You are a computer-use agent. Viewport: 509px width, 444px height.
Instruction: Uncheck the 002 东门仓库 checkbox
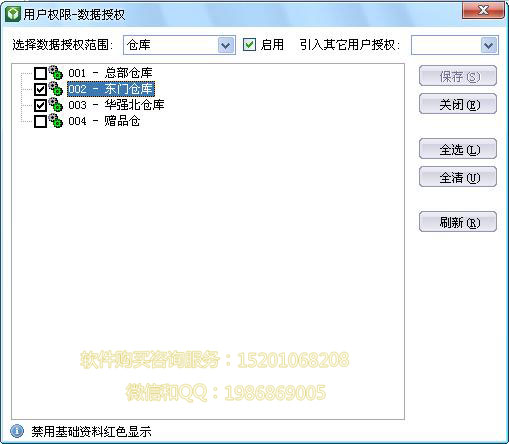(x=40, y=89)
